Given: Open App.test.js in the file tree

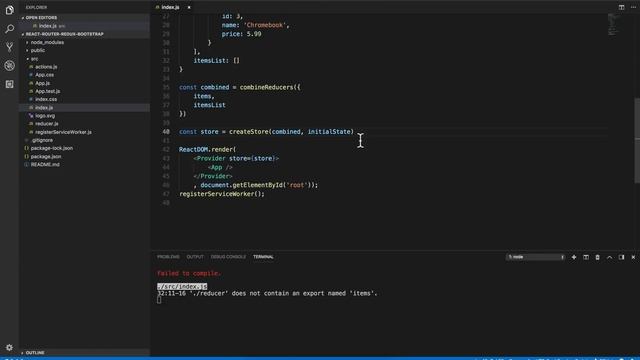Looking at the screenshot, I should [x=47, y=91].
